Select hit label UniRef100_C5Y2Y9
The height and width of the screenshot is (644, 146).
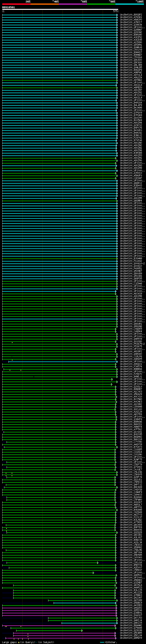(x=131, y=50)
